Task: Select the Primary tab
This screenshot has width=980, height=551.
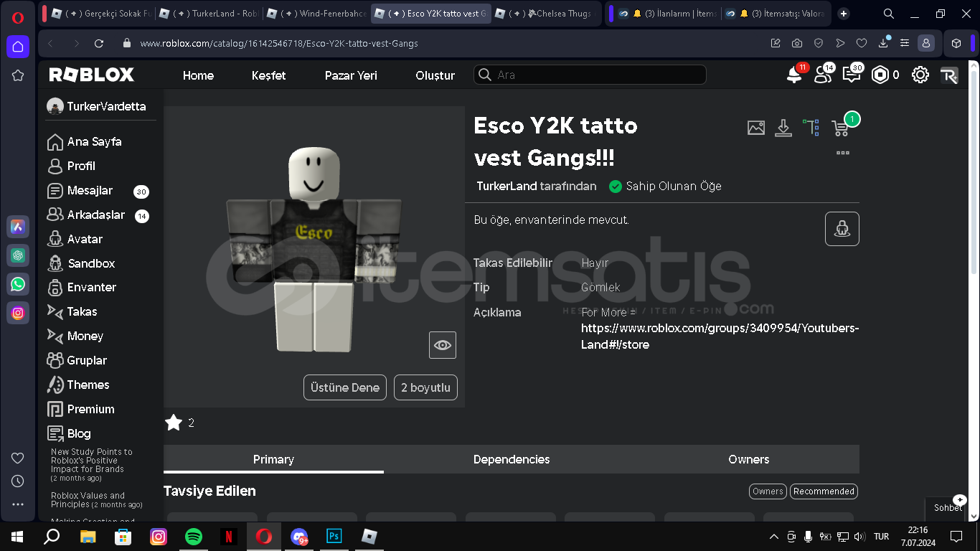Action: click(x=273, y=459)
